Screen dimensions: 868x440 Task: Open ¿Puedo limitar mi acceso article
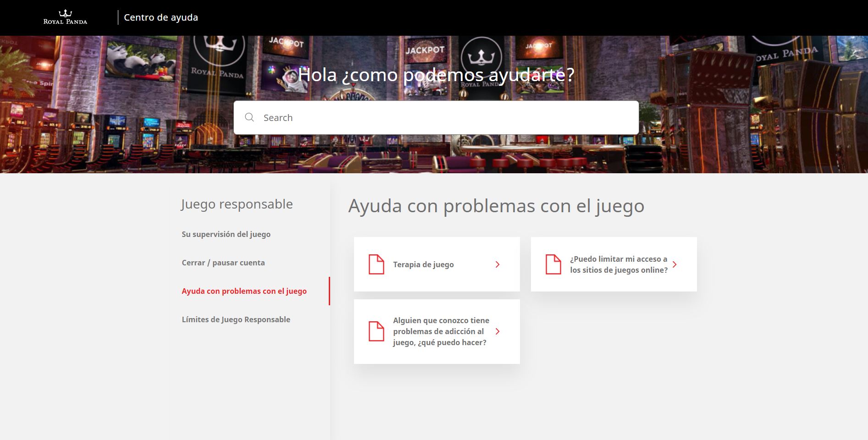[614, 264]
